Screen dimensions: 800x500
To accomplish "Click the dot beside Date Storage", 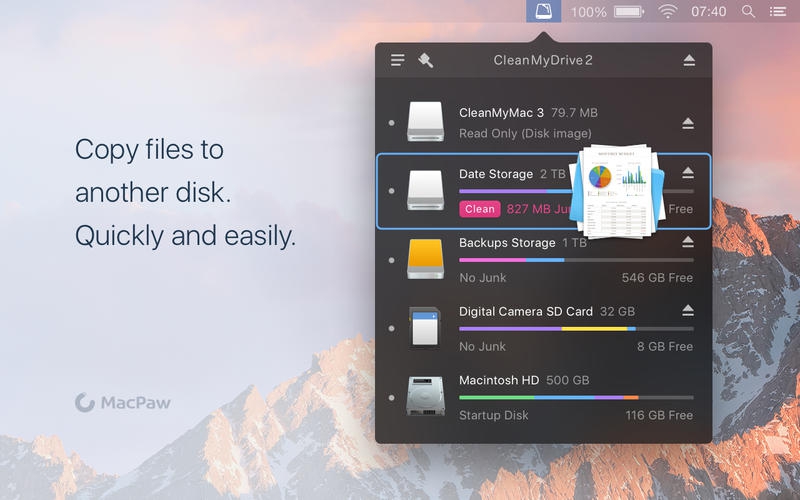I will pyautogui.click(x=391, y=191).
